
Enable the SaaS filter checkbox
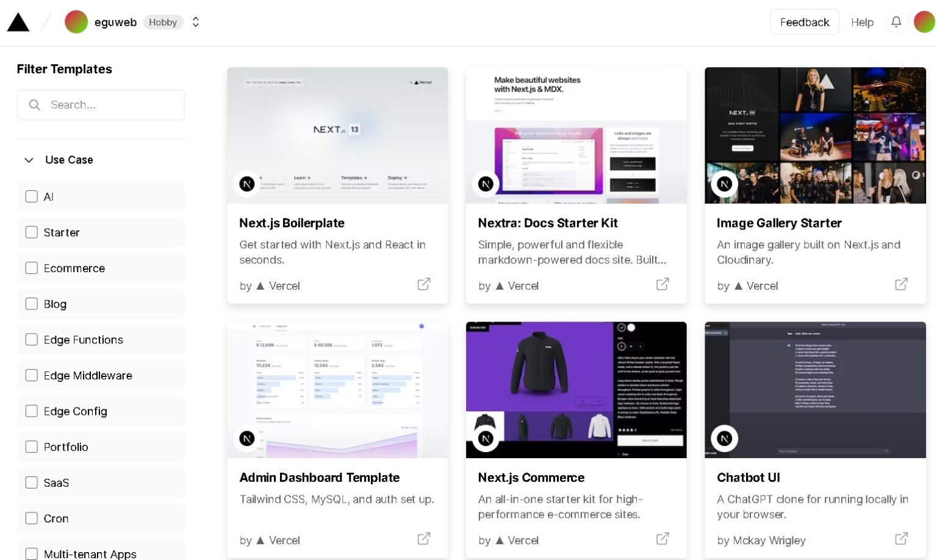tap(32, 483)
